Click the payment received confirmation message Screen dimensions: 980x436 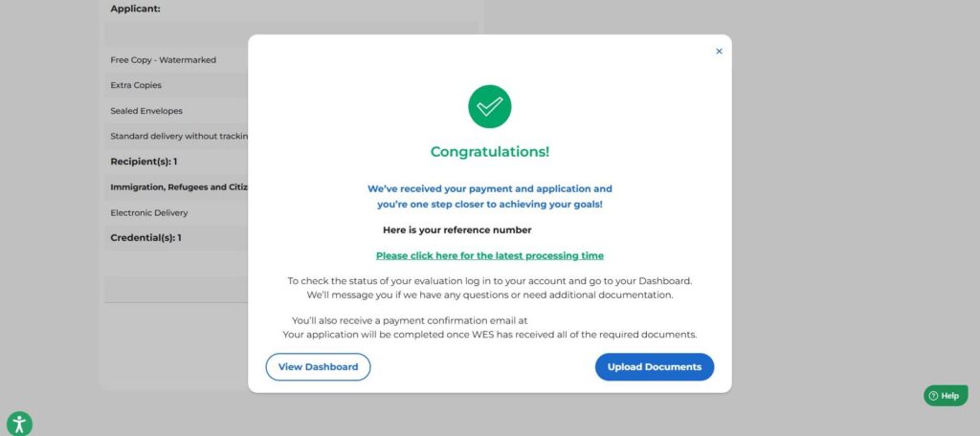pyautogui.click(x=489, y=197)
